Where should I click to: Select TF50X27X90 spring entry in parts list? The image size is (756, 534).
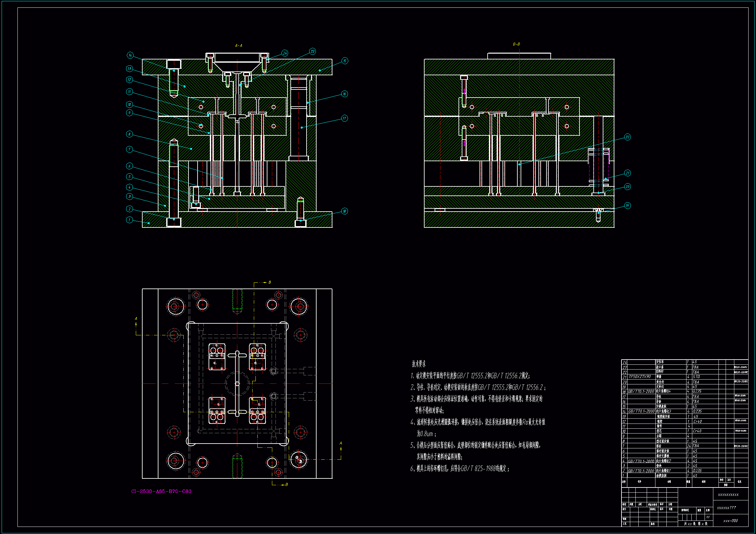coord(640,377)
